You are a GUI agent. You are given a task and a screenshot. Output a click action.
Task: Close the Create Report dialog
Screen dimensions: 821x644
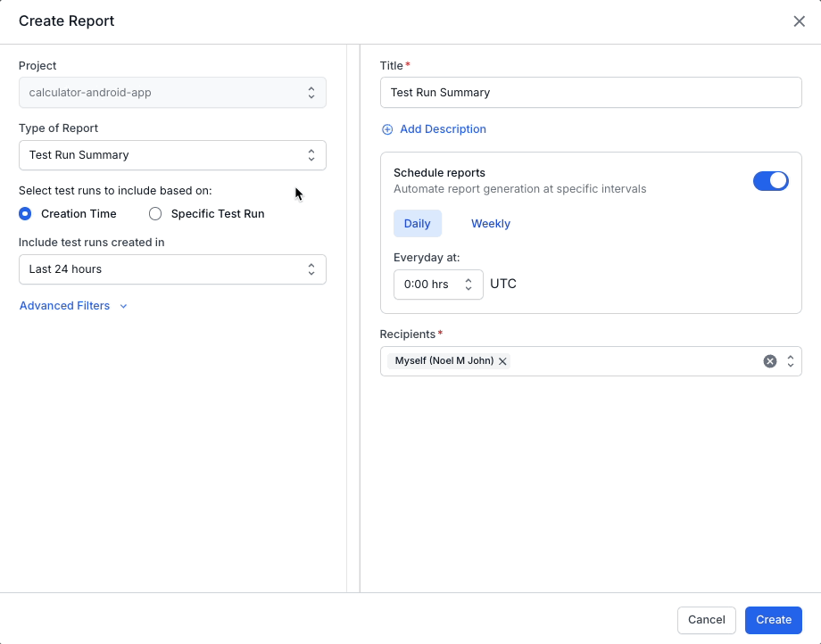[x=799, y=21]
